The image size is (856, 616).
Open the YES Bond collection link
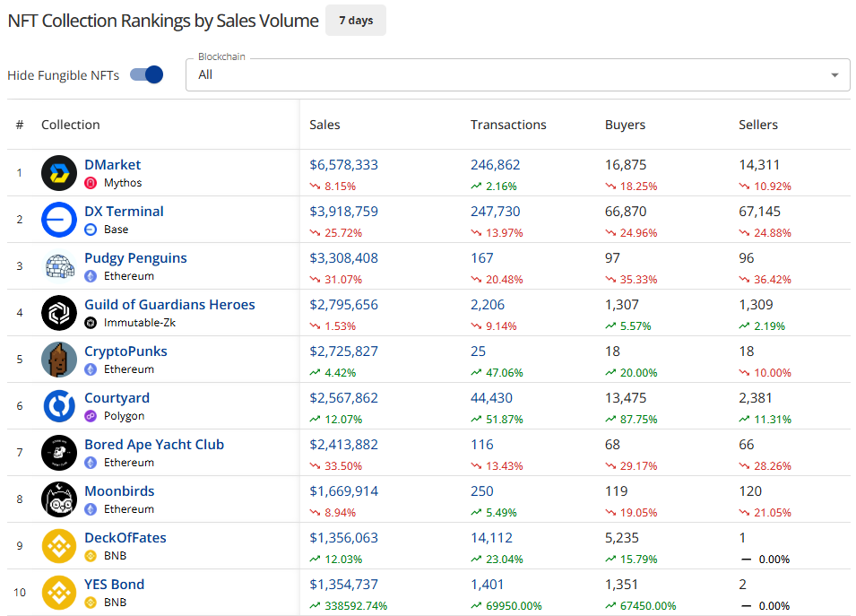click(114, 585)
